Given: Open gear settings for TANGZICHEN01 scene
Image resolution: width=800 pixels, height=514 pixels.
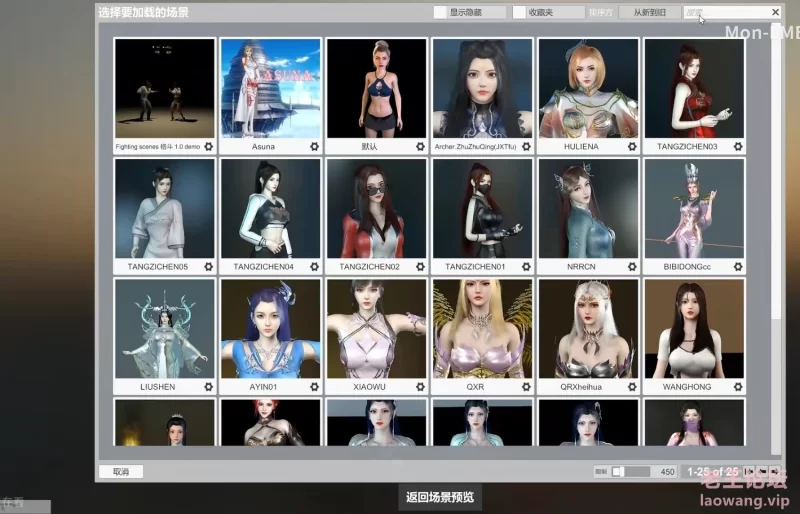Looking at the screenshot, I should point(526,266).
